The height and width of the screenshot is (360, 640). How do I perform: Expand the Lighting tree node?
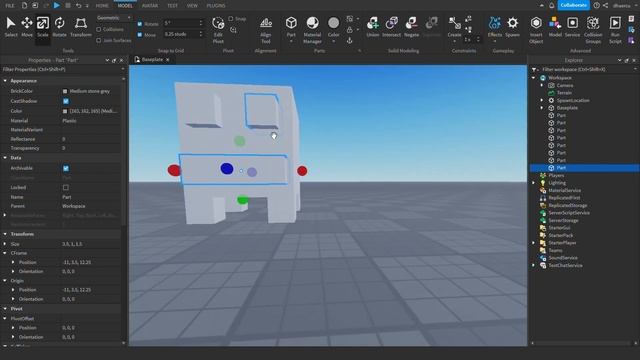pyautogui.click(x=534, y=183)
